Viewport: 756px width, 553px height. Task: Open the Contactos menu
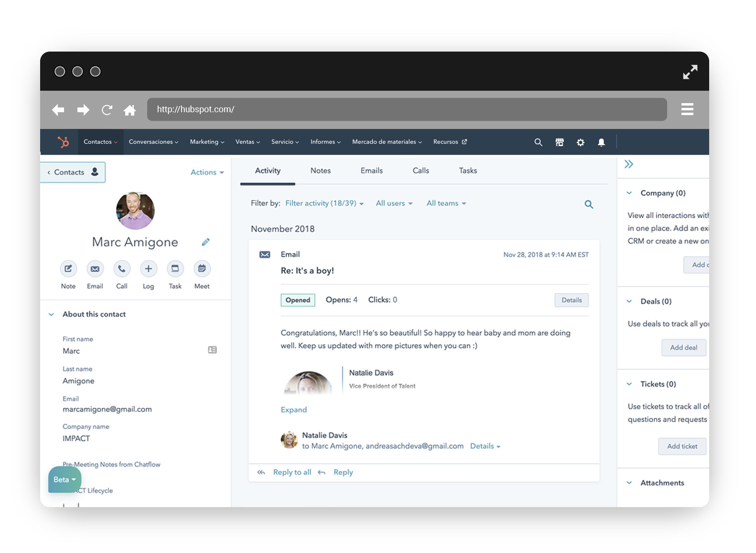[x=100, y=142]
